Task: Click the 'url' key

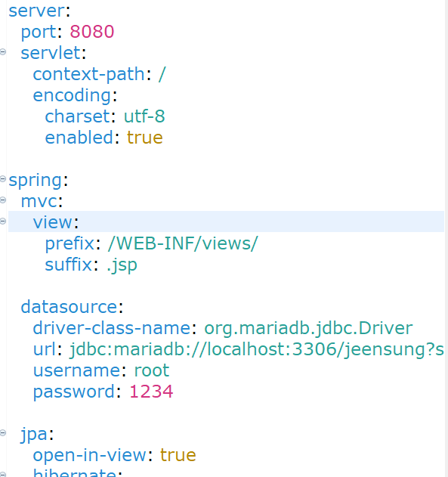Action: click(x=45, y=349)
